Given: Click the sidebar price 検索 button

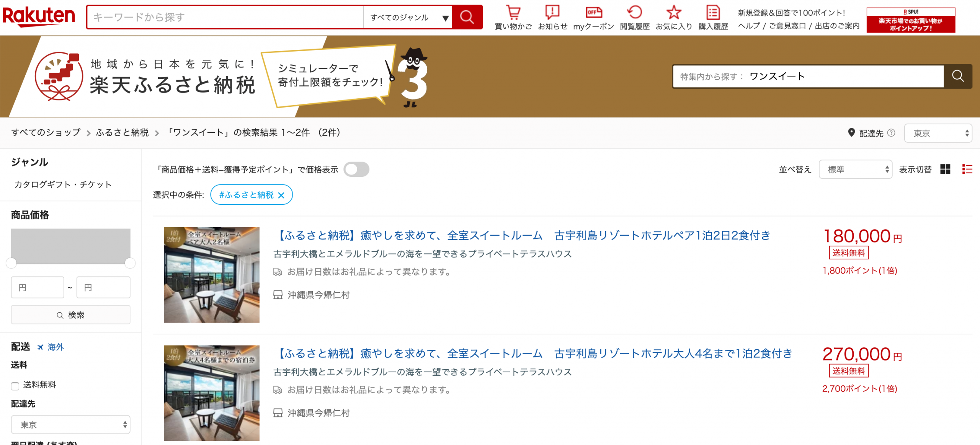Looking at the screenshot, I should (70, 315).
